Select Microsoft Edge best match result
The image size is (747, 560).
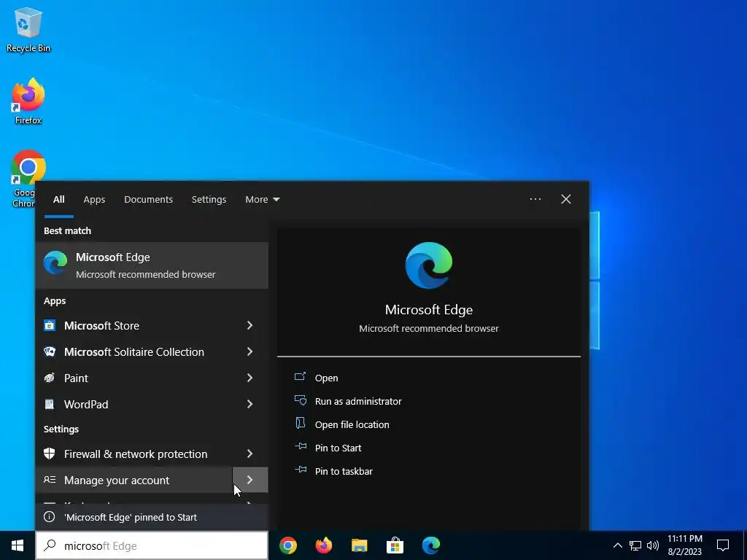coord(152,265)
